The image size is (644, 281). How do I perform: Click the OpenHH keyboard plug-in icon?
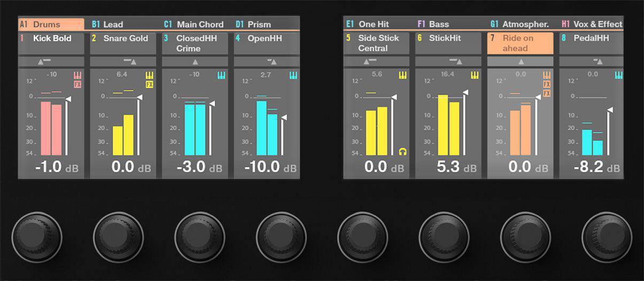coord(293,75)
